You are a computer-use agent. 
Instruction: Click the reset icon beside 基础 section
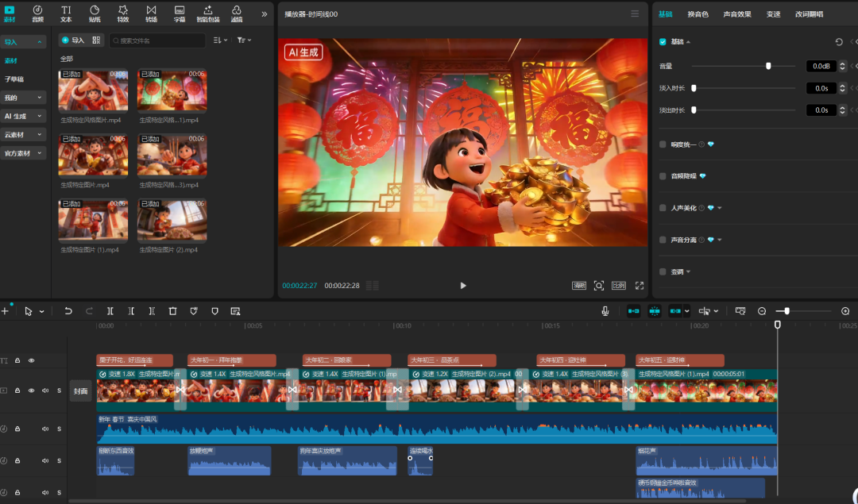tap(839, 42)
